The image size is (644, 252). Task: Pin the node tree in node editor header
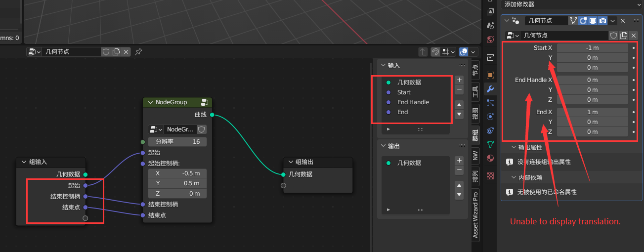click(138, 51)
